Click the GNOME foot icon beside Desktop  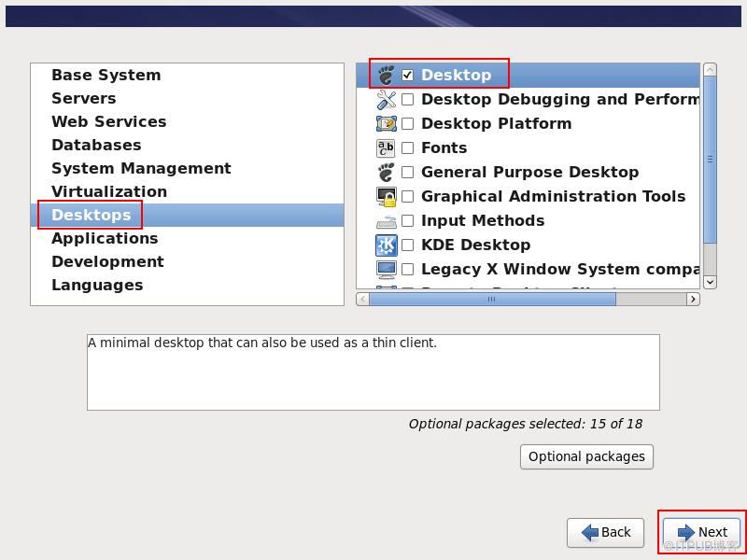[x=387, y=76]
